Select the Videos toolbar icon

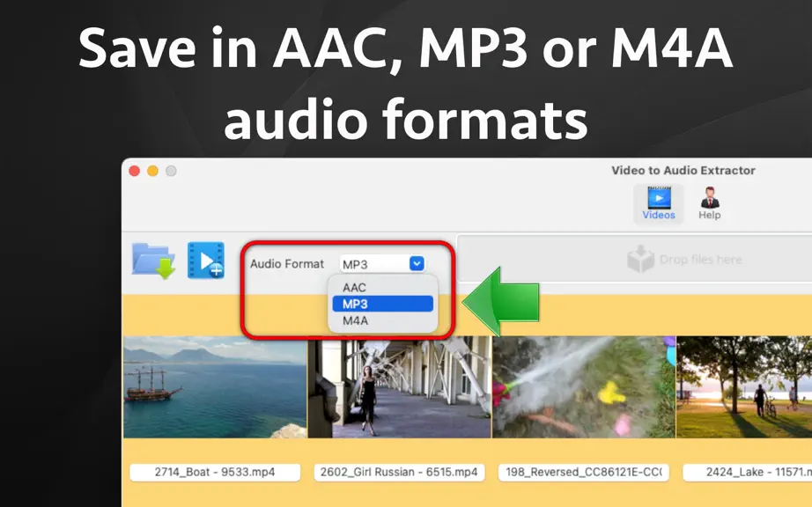[x=659, y=203]
